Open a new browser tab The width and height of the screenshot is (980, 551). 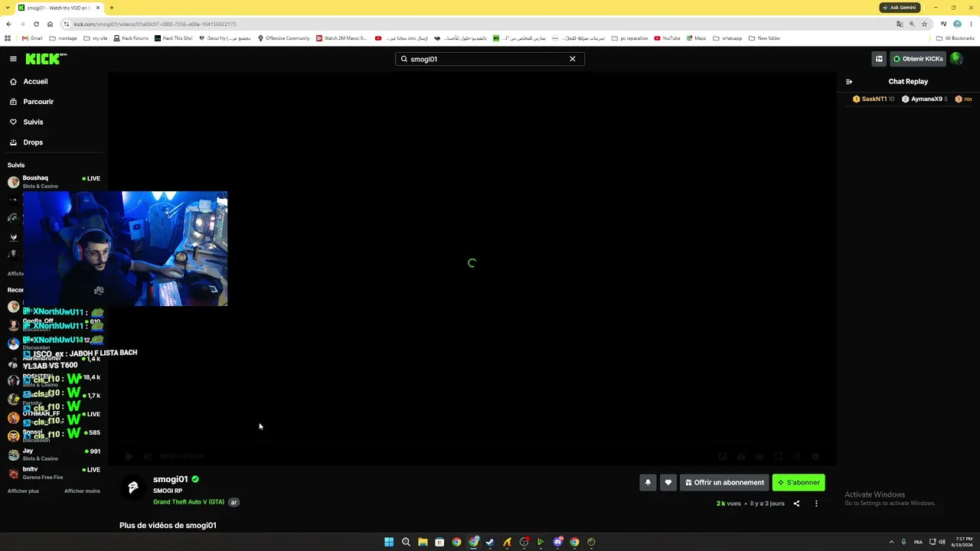[112, 8]
